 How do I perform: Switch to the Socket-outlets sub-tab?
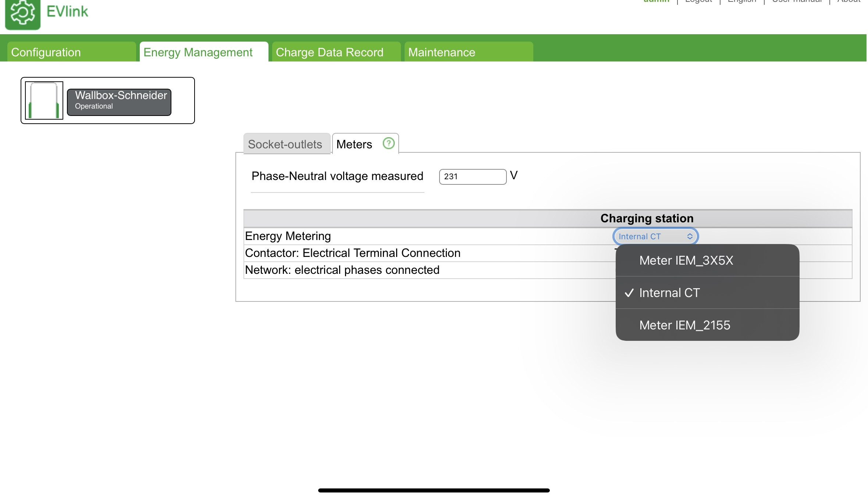click(x=285, y=144)
